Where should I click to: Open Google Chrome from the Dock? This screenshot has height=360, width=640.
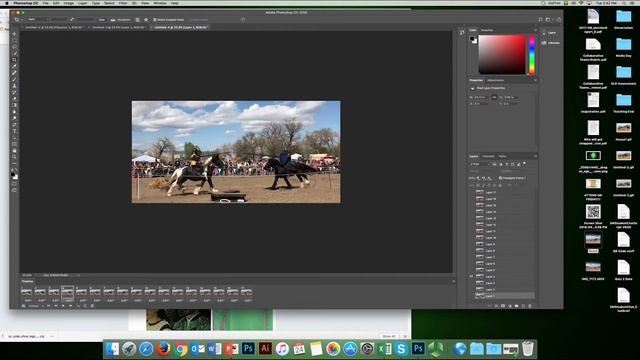(x=180, y=349)
